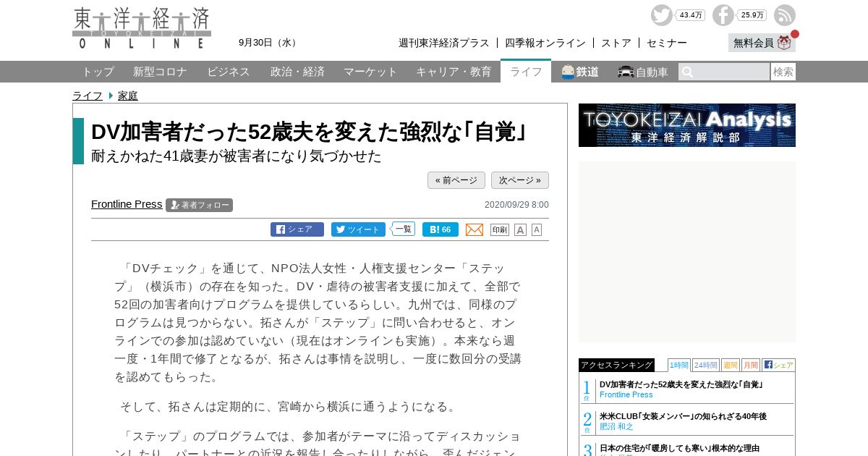Viewport: 868px width, 456px height.
Task: Click Twitter follower count 43.4万
Action: point(690,15)
